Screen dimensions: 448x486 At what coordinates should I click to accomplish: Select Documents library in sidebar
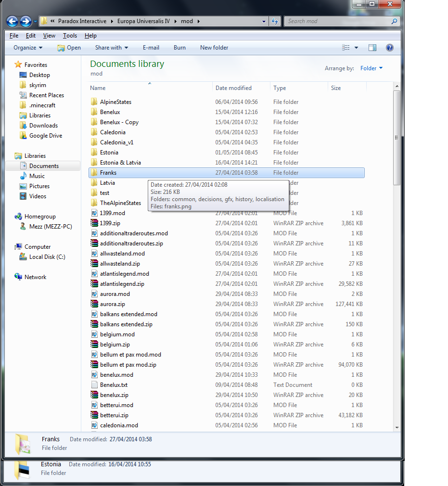[44, 166]
